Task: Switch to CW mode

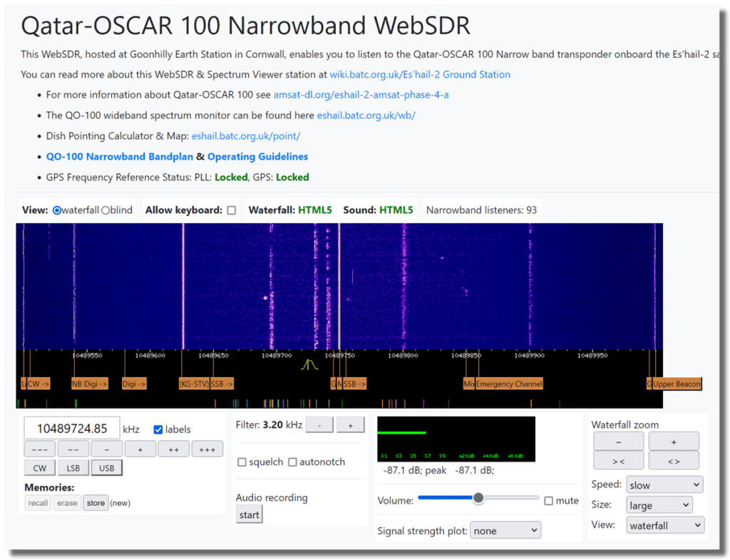Action: click(x=40, y=468)
